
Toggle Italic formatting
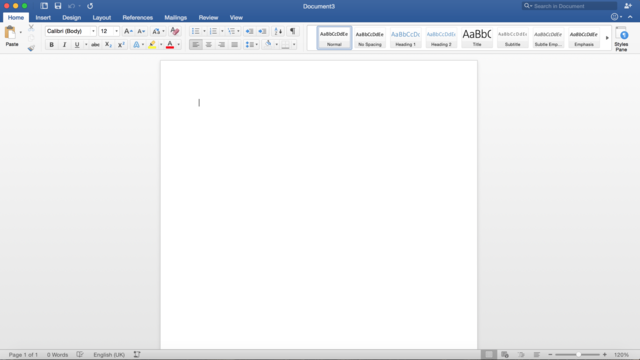coord(64,44)
